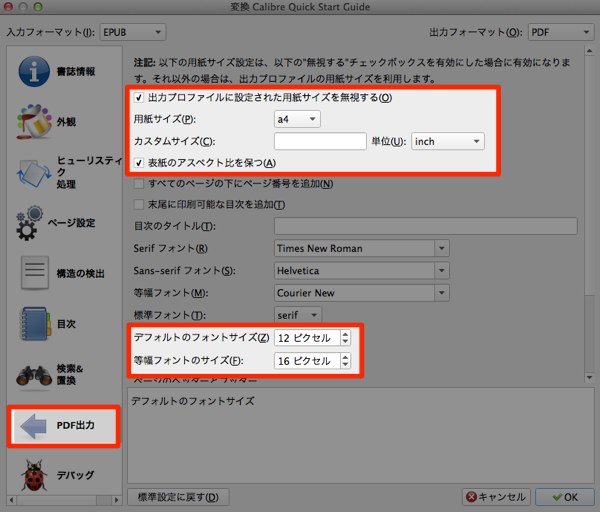The width and height of the screenshot is (600, 512).
Task: Open the 書誌情報 metadata info icon
Action: click(34, 72)
